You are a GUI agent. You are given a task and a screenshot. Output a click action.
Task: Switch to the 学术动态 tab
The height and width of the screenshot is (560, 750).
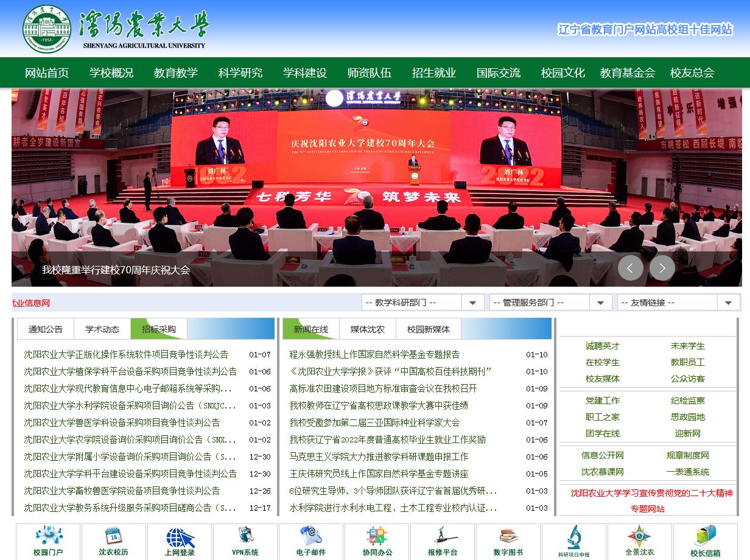pyautogui.click(x=102, y=329)
